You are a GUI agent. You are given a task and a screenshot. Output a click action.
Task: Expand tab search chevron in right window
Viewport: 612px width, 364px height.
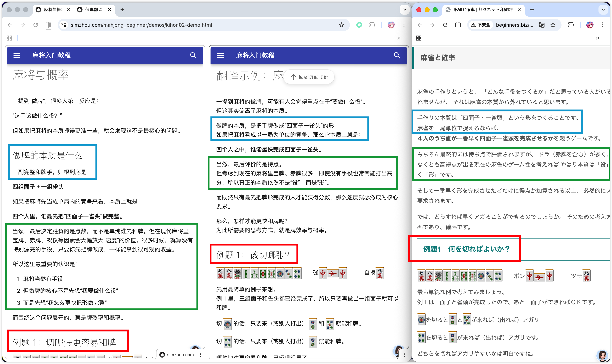603,10
